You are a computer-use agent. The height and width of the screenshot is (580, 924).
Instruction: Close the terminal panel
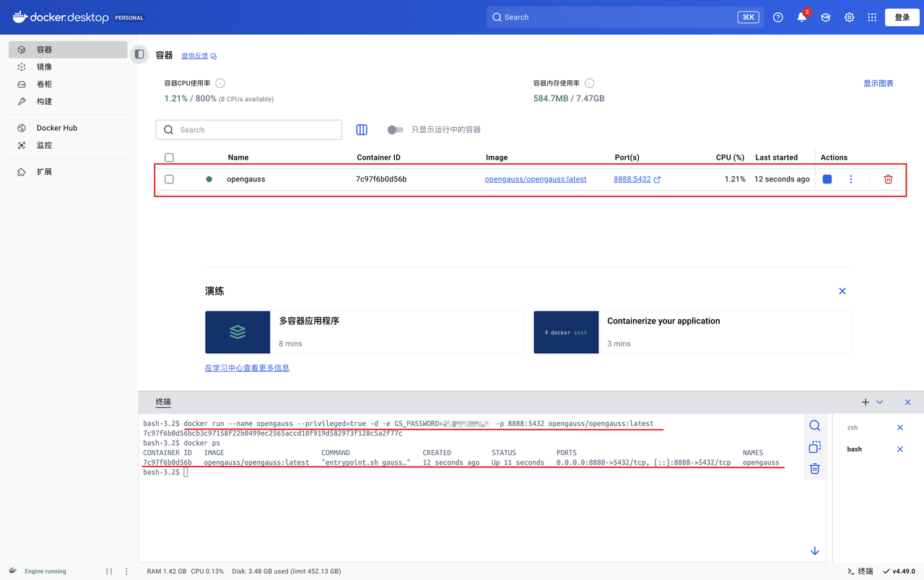[x=908, y=402]
